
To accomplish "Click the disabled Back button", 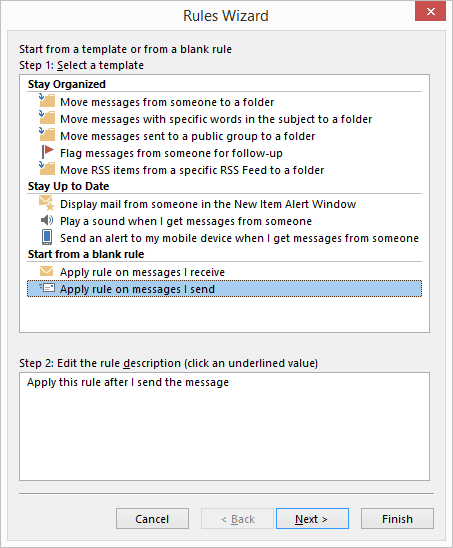I will [x=237, y=519].
